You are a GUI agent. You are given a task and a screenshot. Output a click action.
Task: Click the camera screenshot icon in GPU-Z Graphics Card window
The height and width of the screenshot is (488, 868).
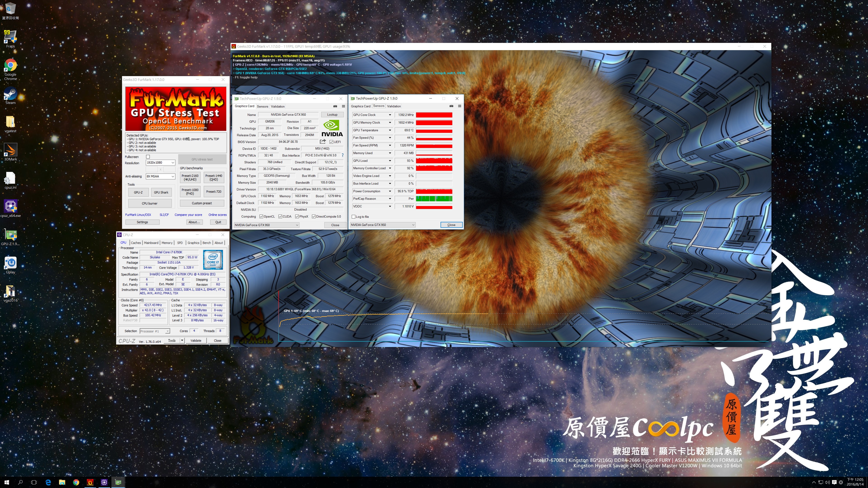tap(335, 106)
